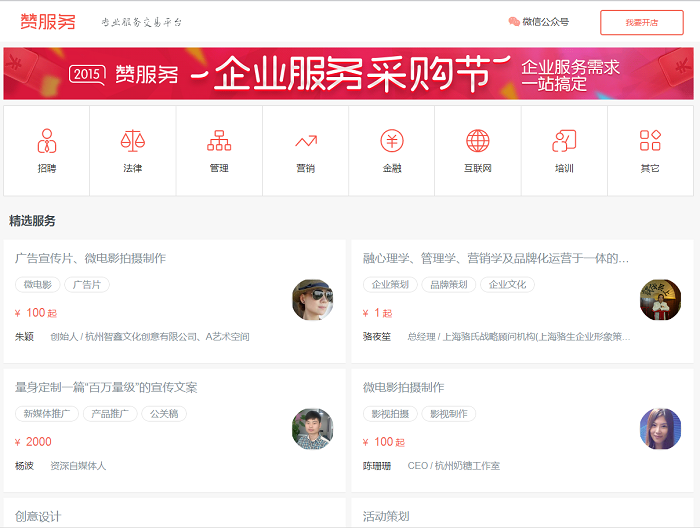
Task: Click the 赞服务 logo
Action: [48, 22]
